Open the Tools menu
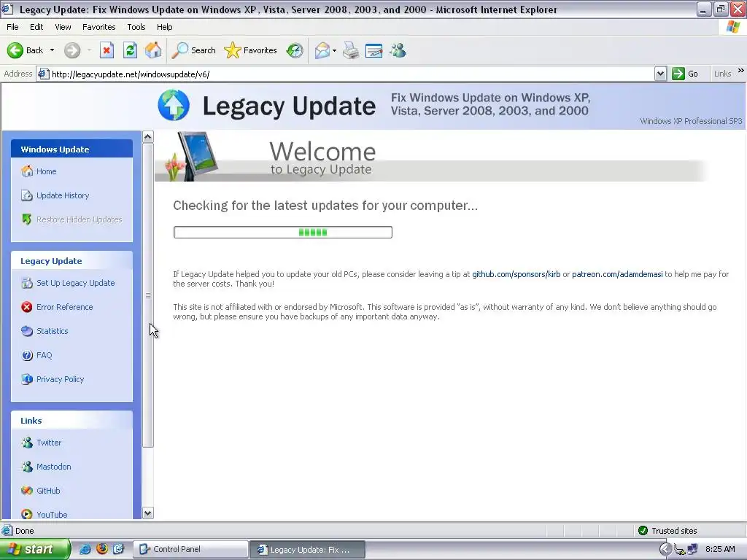This screenshot has height=560, width=747. (136, 27)
